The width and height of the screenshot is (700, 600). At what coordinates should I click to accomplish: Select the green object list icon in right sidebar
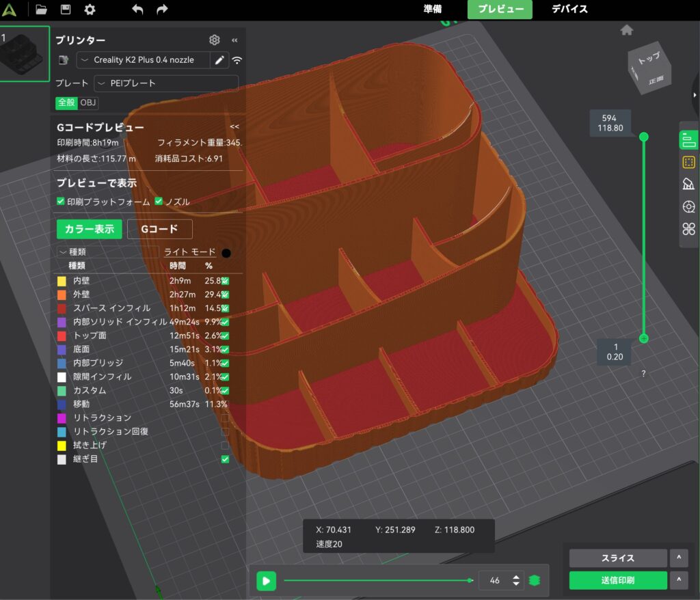(x=689, y=139)
